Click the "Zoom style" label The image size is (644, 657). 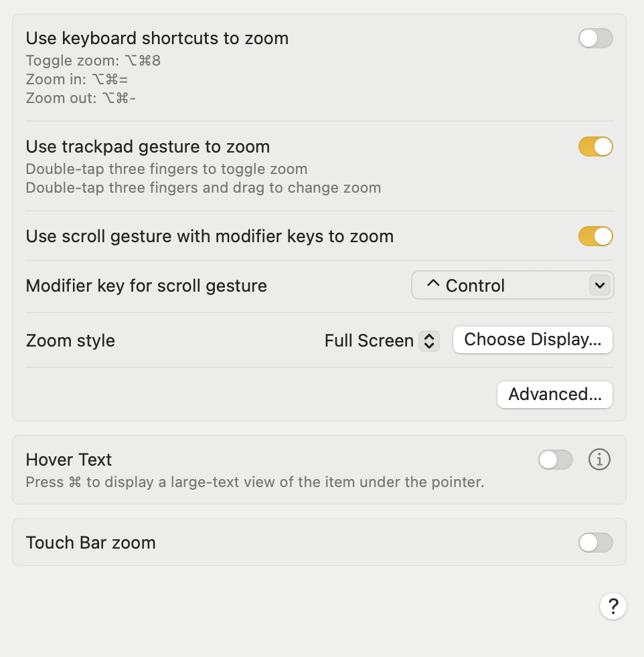point(70,341)
